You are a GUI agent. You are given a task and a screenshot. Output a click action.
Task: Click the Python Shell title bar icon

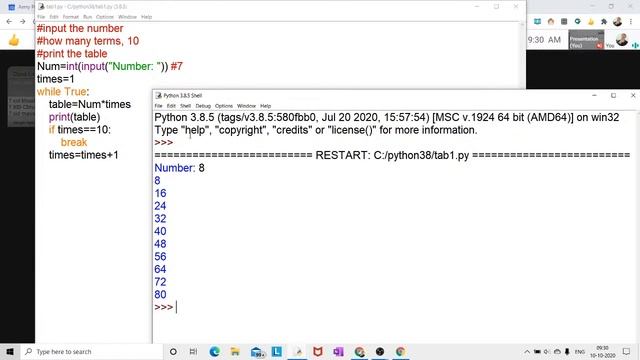pyautogui.click(x=158, y=96)
